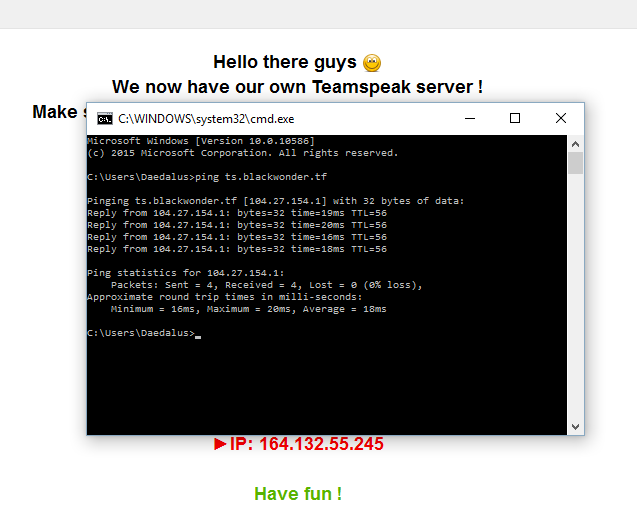Click 'We now have our own Teamspeak server !'
The height and width of the screenshot is (526, 637).
point(297,87)
